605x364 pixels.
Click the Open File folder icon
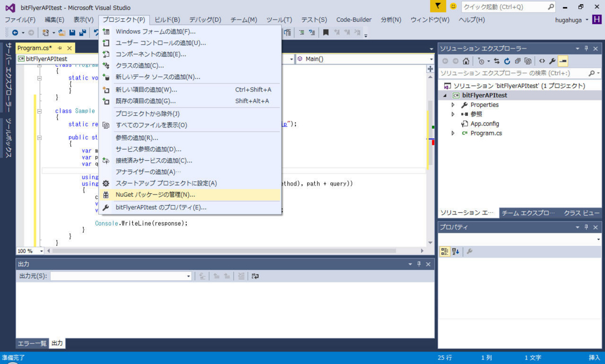[x=61, y=33]
